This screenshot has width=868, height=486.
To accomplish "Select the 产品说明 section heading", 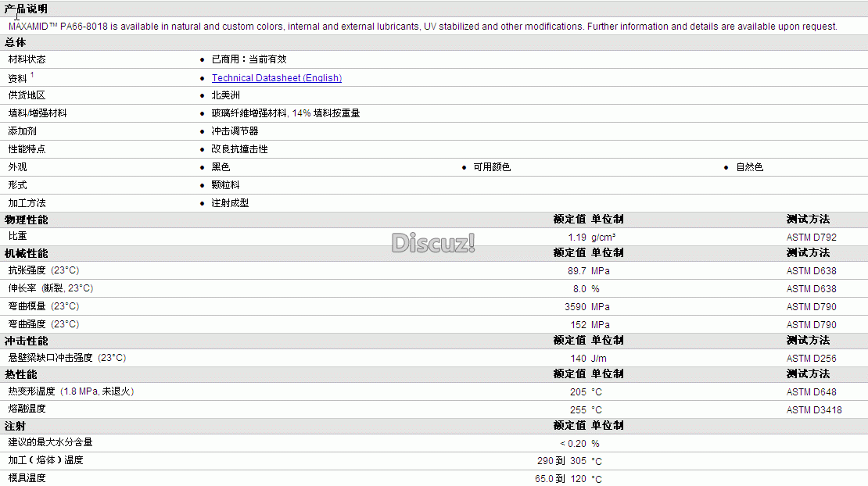I will [26, 9].
